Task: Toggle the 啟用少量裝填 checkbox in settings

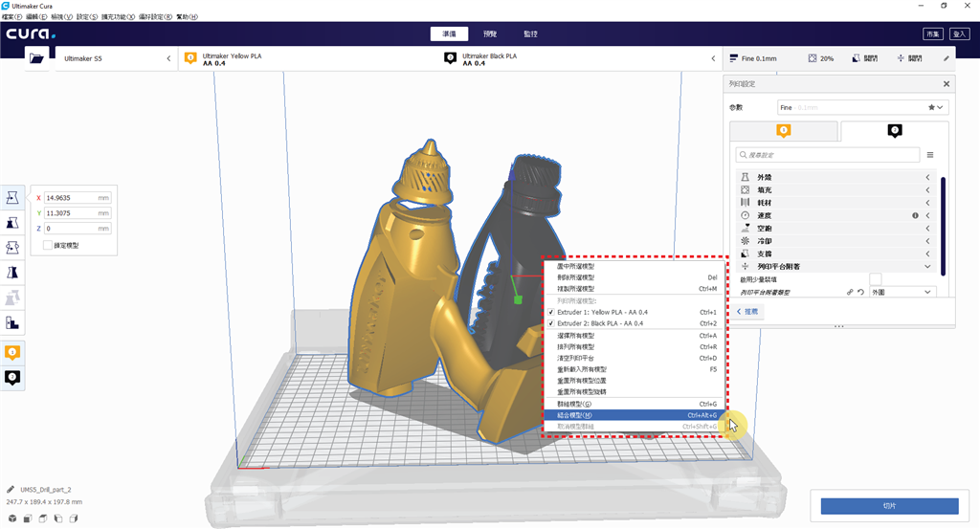Action: [x=875, y=278]
